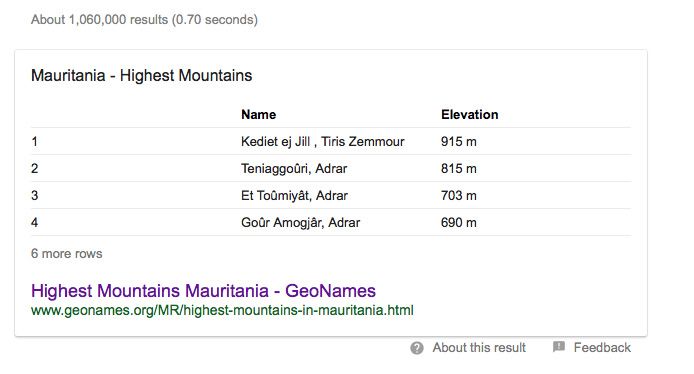This screenshot has height=374, width=694.
Task: Click the Feedback flag icon
Action: click(559, 347)
